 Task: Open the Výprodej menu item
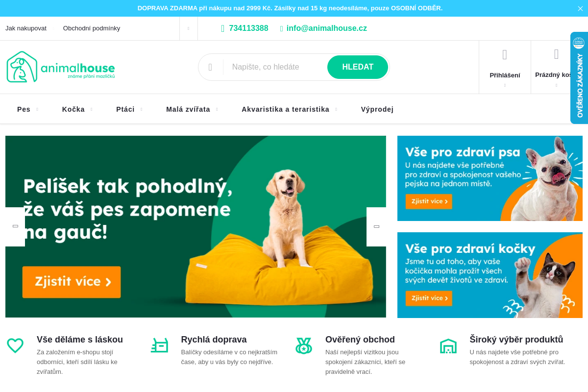[x=377, y=109]
